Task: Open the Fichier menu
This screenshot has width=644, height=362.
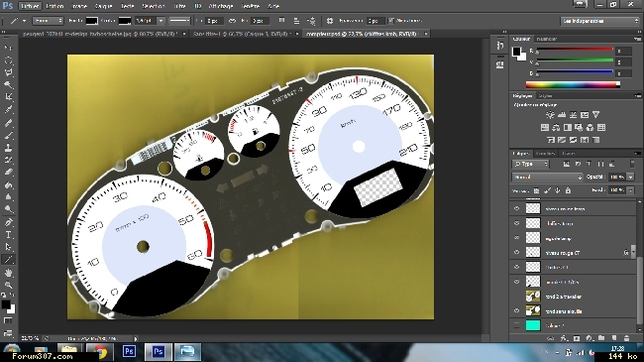Action: tap(30, 6)
